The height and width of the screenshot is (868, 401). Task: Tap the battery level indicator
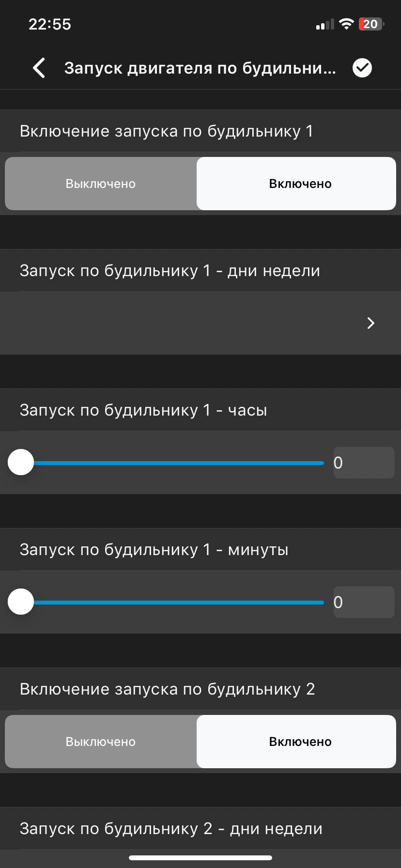370,24
